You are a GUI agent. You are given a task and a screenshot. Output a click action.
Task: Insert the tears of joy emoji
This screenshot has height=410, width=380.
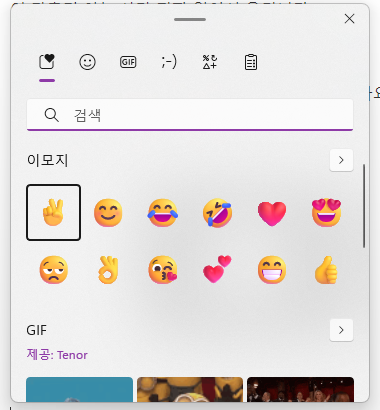pos(163,212)
